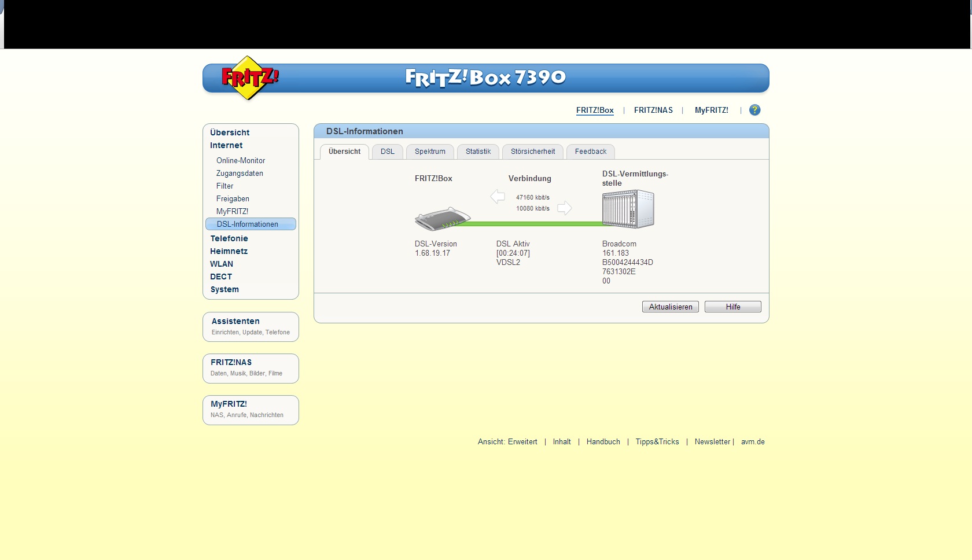This screenshot has height=560, width=972.
Task: Click the [00:24:07] uptime value
Action: 513,253
